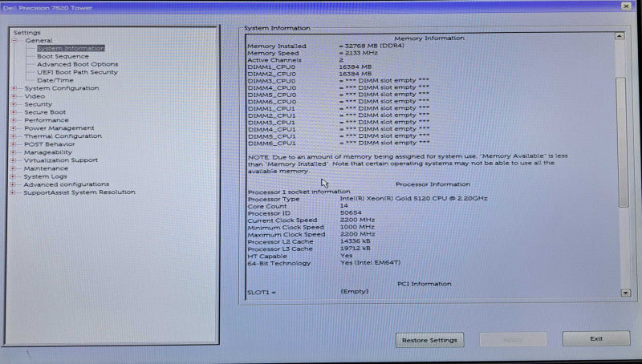Select the General category label

(x=39, y=41)
